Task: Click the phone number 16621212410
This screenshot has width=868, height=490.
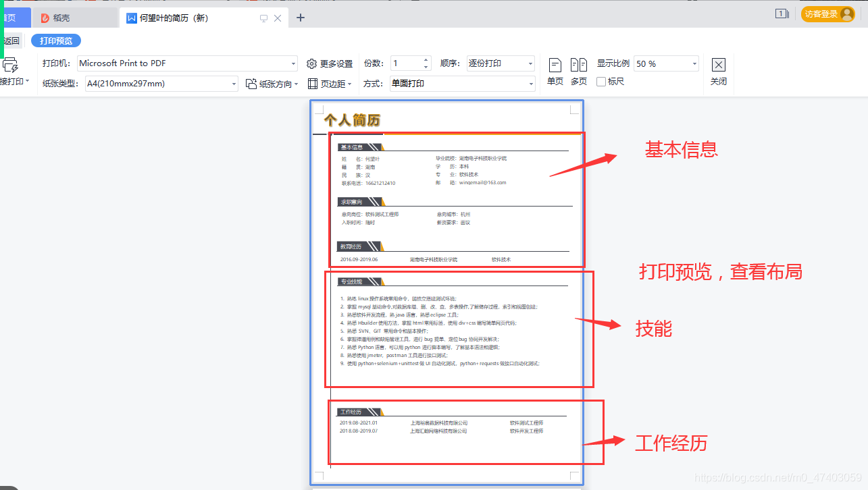Action: pyautogui.click(x=380, y=183)
